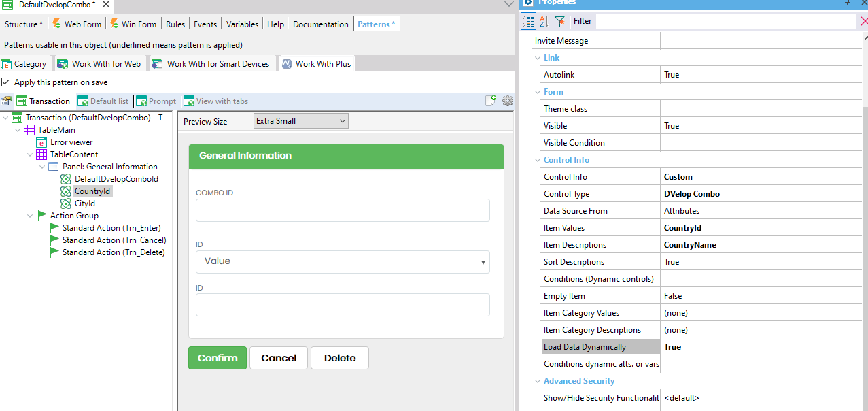Click the Transaction root node icon
This screenshot has width=868, height=411.
coord(18,118)
